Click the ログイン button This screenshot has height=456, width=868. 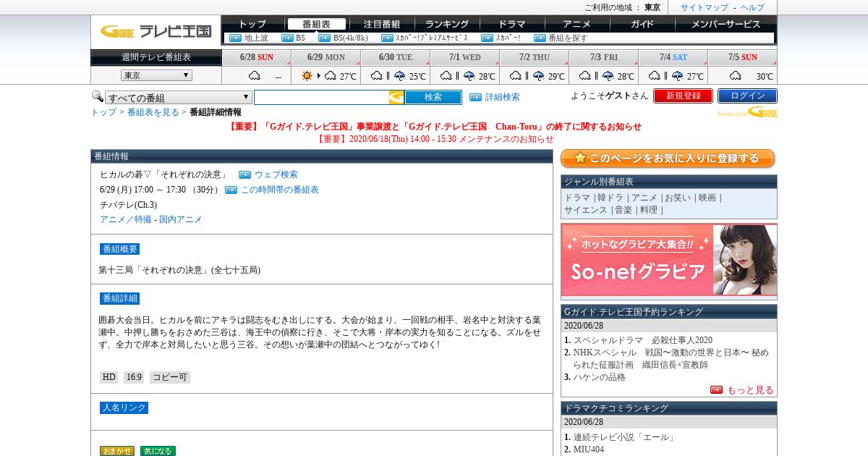(x=747, y=96)
